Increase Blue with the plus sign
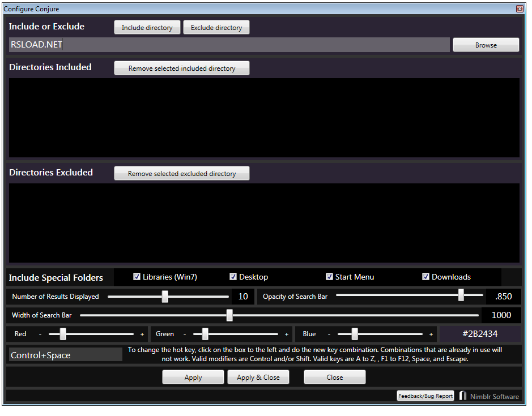 (x=431, y=334)
